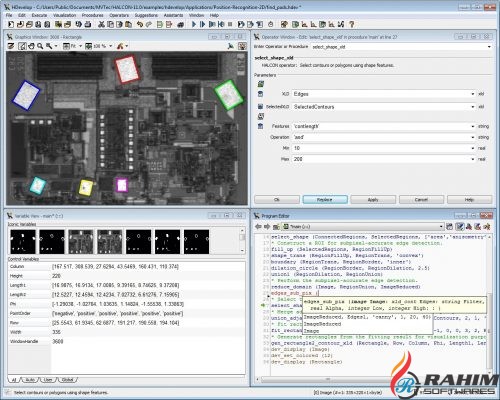This screenshot has height=400, width=500.
Task: Run the program with the blue play icon
Action: (x=194, y=24)
